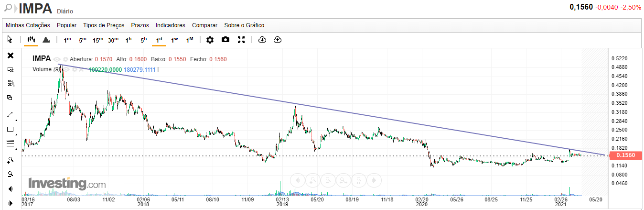Open Sobre o Gráfico menu
Viewport: 644px width, 210px height.
coord(244,25)
